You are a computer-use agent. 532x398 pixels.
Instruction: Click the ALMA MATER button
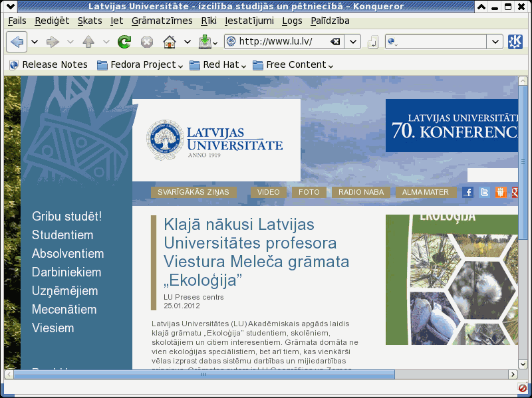tap(426, 192)
